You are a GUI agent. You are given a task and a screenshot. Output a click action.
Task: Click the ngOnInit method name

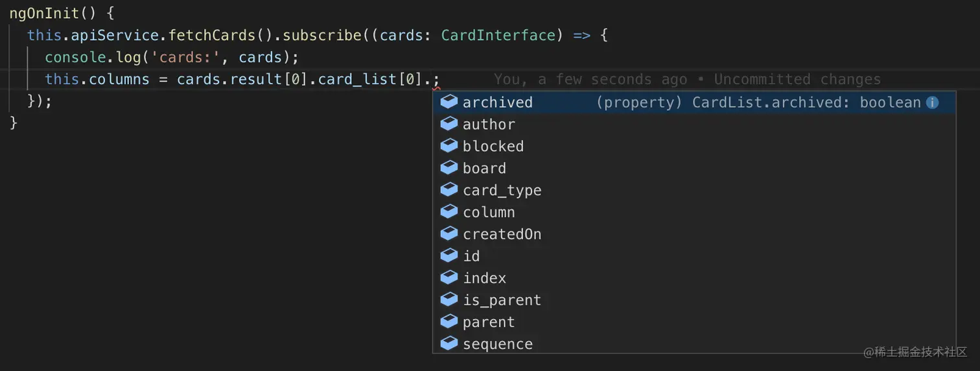click(x=43, y=13)
